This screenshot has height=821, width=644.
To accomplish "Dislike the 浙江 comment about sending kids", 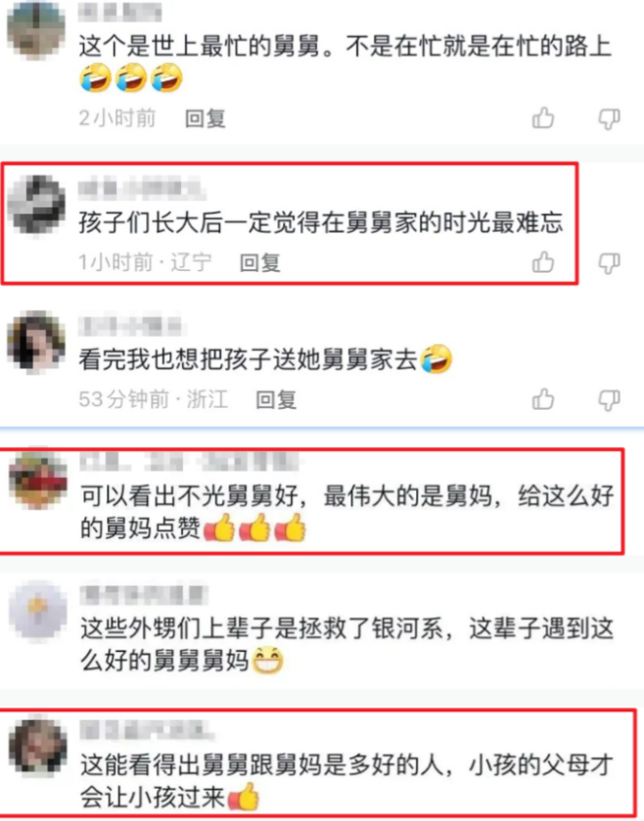I will point(610,400).
